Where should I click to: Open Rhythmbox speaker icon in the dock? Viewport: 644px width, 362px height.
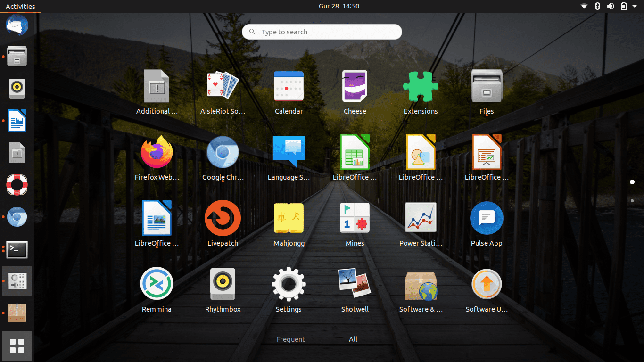coord(17,88)
